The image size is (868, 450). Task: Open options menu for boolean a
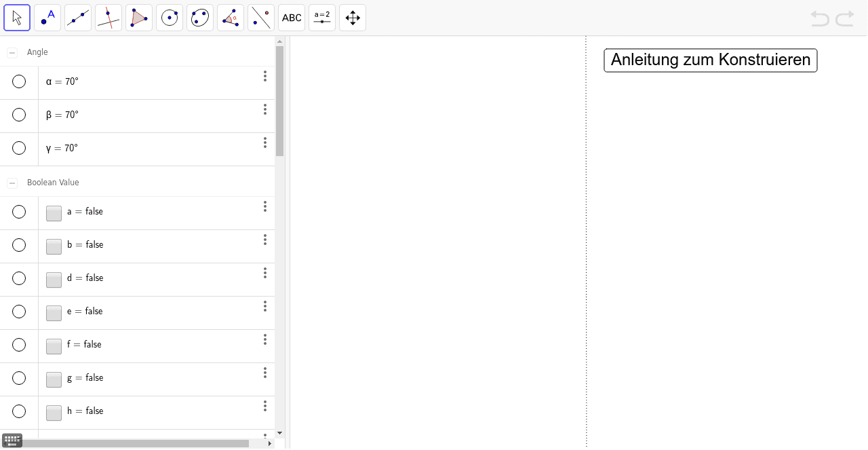click(x=265, y=206)
